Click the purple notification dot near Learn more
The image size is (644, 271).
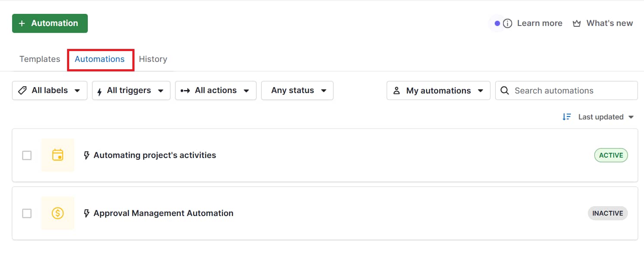click(497, 23)
